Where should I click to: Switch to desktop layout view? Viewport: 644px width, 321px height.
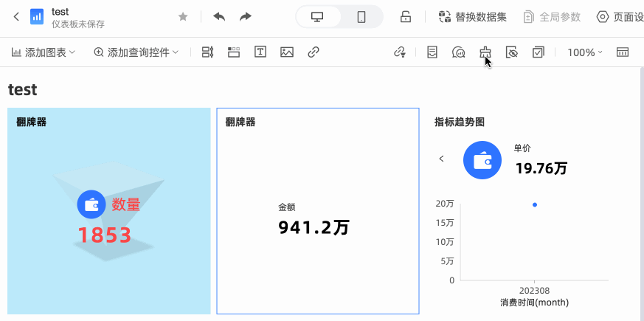pyautogui.click(x=318, y=17)
